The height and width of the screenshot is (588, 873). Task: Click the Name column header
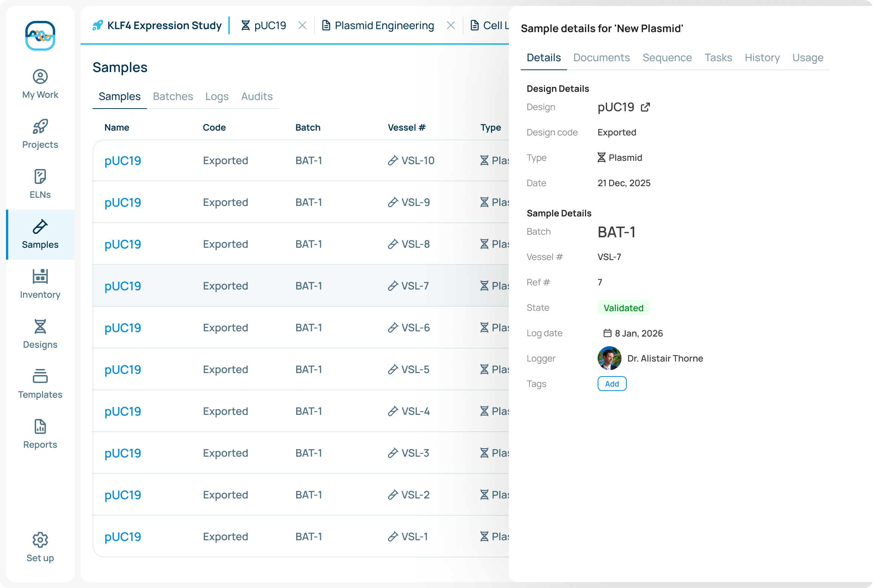pyautogui.click(x=117, y=128)
